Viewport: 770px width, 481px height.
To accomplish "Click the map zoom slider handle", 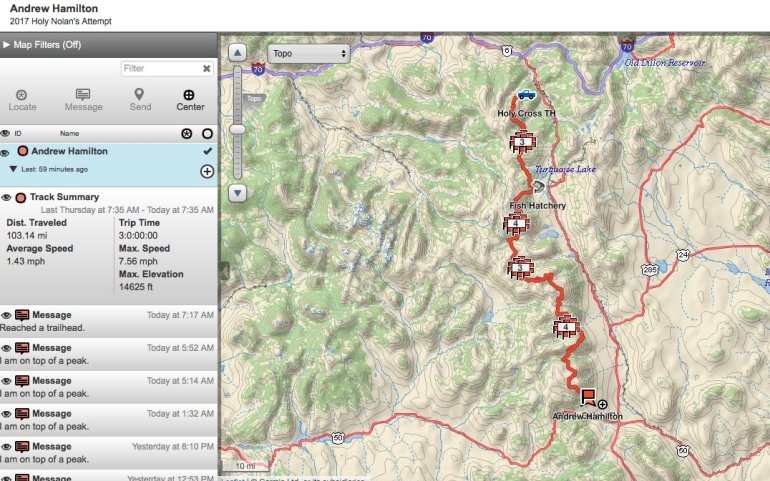I will tap(237, 129).
